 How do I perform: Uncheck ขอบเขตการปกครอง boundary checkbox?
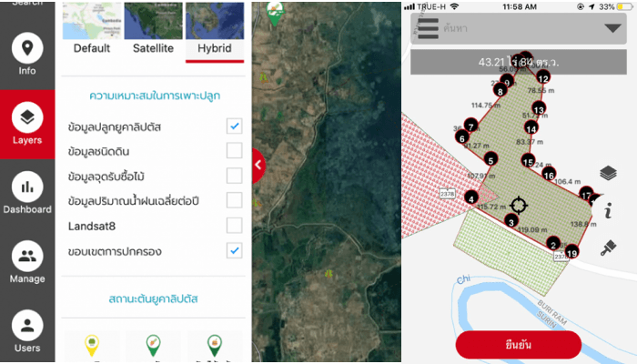pyautogui.click(x=234, y=250)
